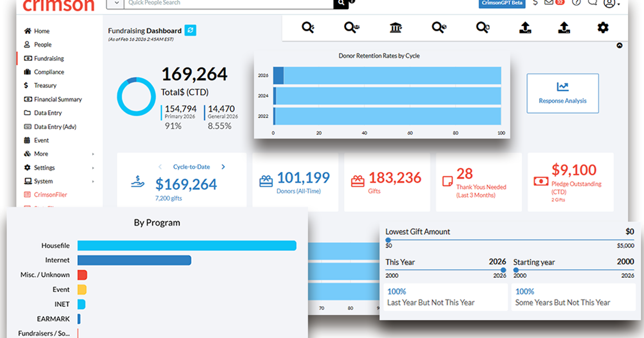Click the 'By Program' chart title
Screen dimensions: 644x338
coord(157,223)
